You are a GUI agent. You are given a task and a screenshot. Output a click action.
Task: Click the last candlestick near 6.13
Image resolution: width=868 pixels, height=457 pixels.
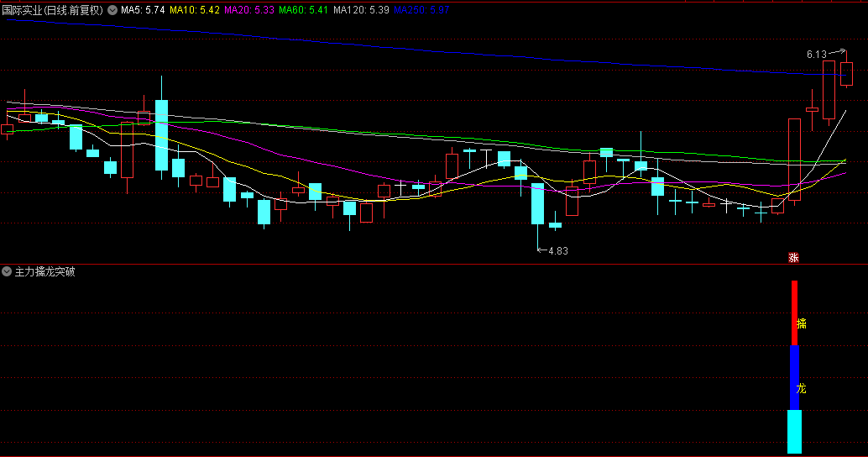tap(846, 71)
